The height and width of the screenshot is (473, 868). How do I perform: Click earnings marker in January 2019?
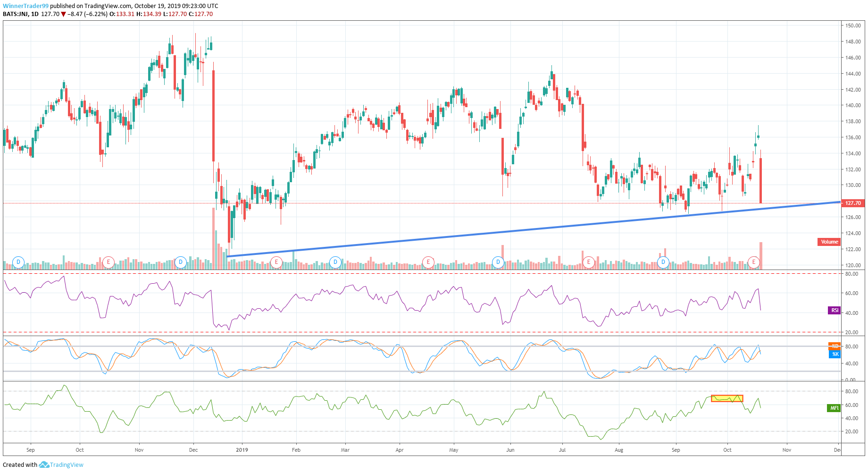(x=276, y=262)
